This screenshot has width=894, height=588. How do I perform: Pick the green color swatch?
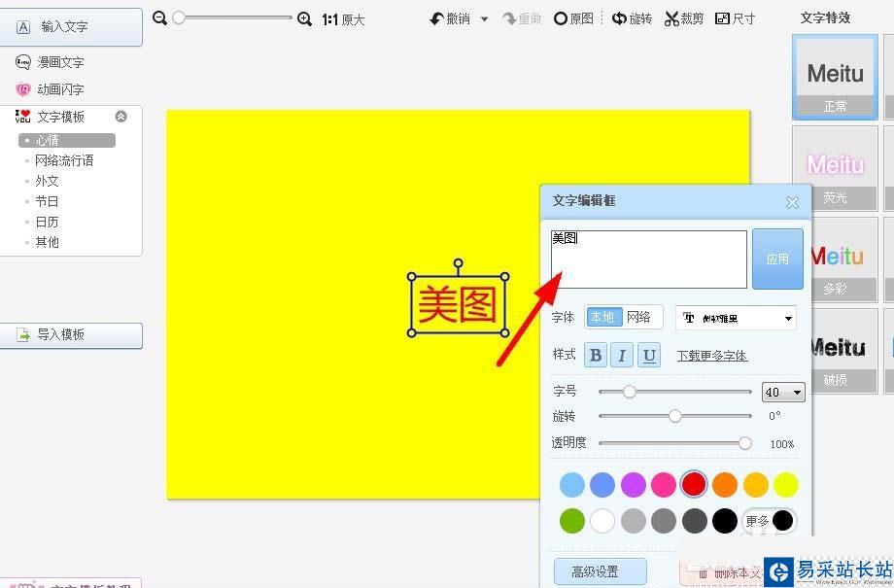572,521
